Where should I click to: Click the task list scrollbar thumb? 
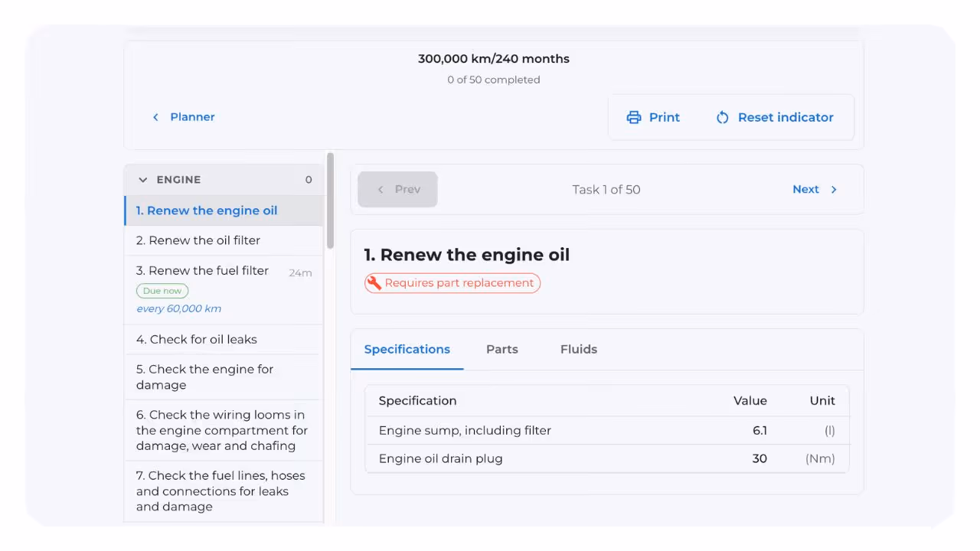[331, 201]
